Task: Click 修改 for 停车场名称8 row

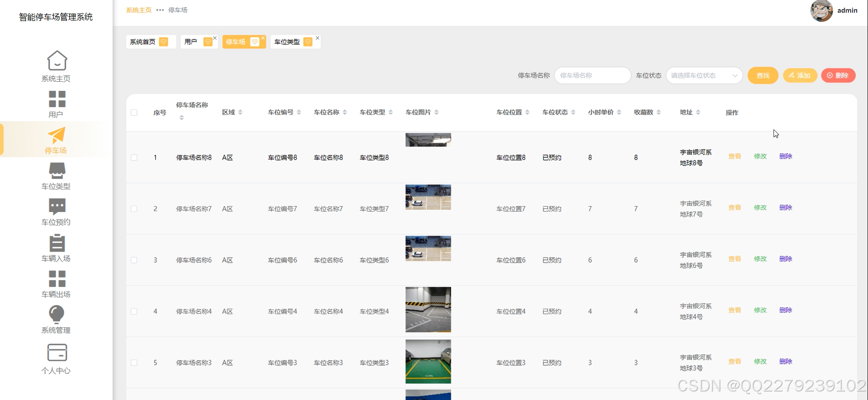Action: (760, 156)
